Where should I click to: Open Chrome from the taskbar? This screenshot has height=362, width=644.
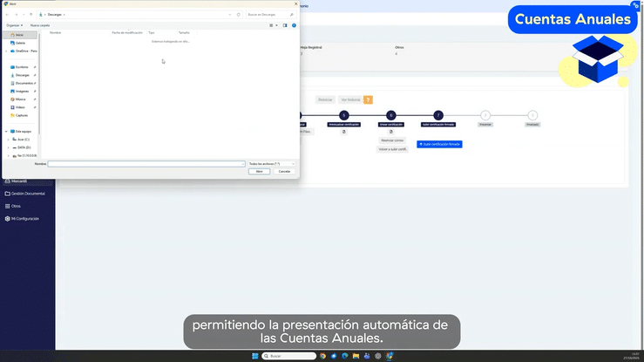click(322, 356)
